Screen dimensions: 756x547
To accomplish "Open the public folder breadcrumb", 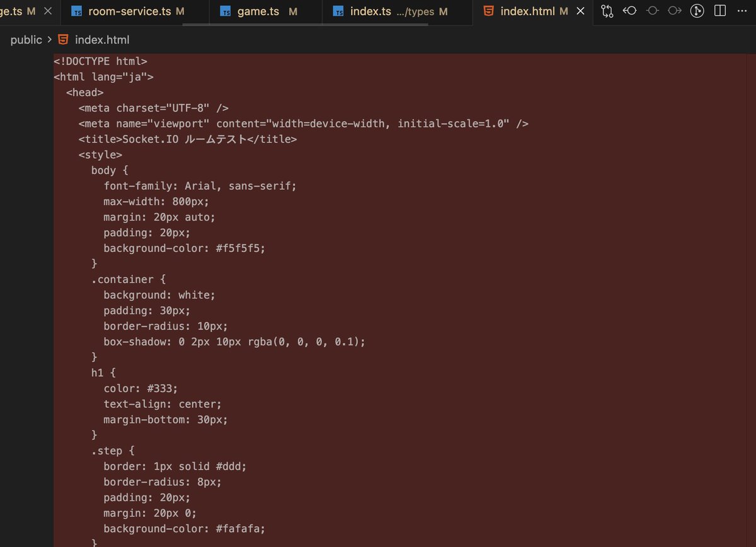I will coord(26,40).
